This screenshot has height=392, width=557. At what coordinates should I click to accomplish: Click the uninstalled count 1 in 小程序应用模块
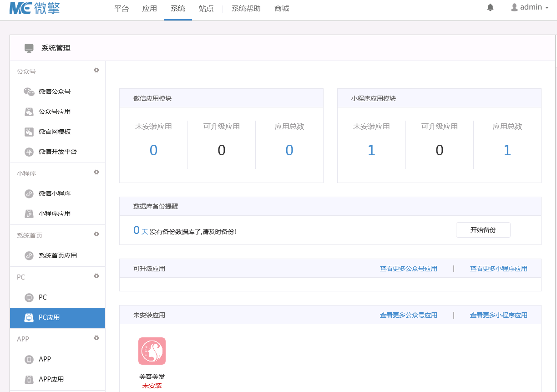pos(371,150)
